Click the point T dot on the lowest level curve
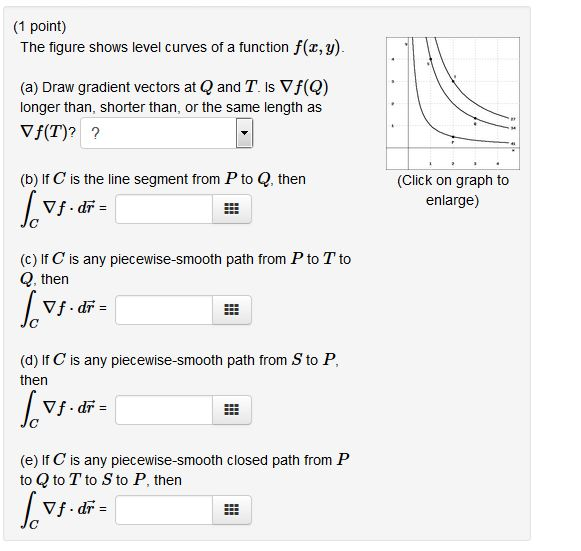 pos(453,137)
